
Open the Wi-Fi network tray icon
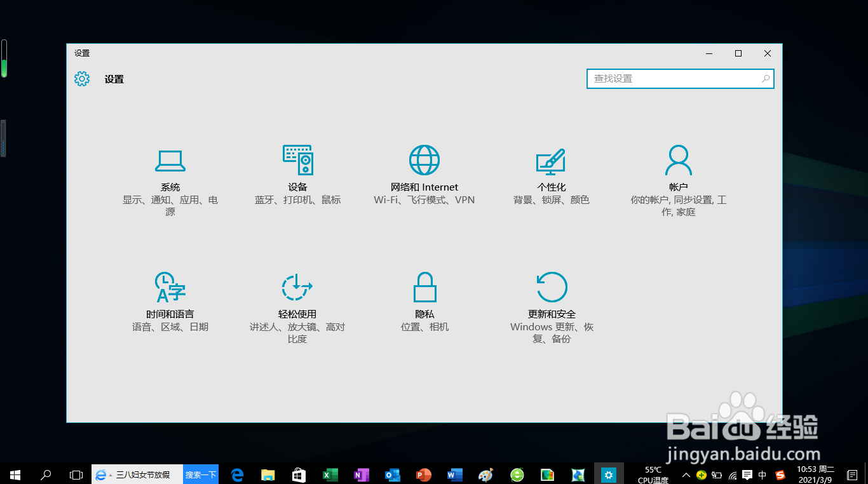pos(732,474)
